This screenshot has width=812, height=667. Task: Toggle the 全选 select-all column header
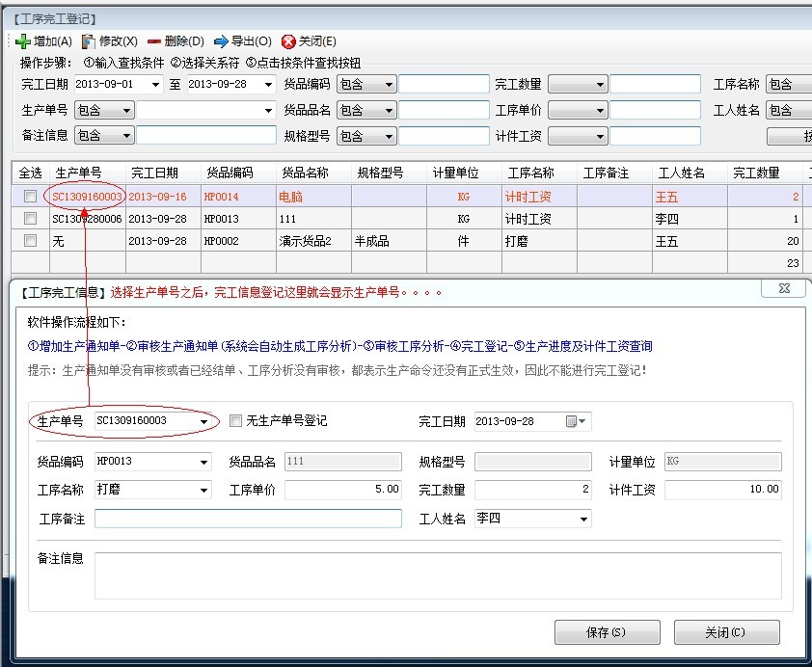point(30,173)
